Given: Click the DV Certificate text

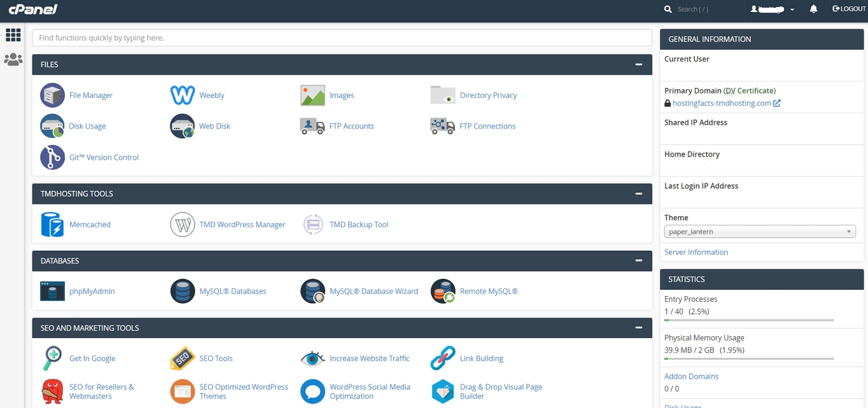Looking at the screenshot, I should (750, 90).
